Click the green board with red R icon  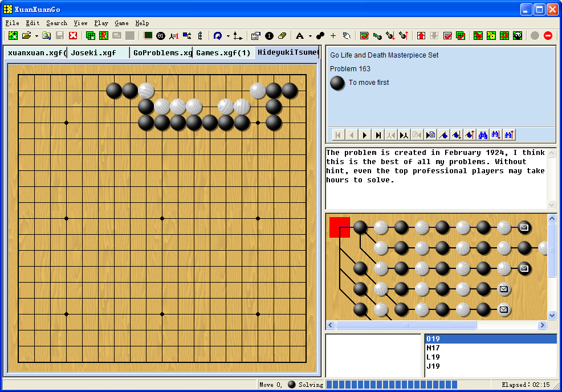click(x=104, y=35)
